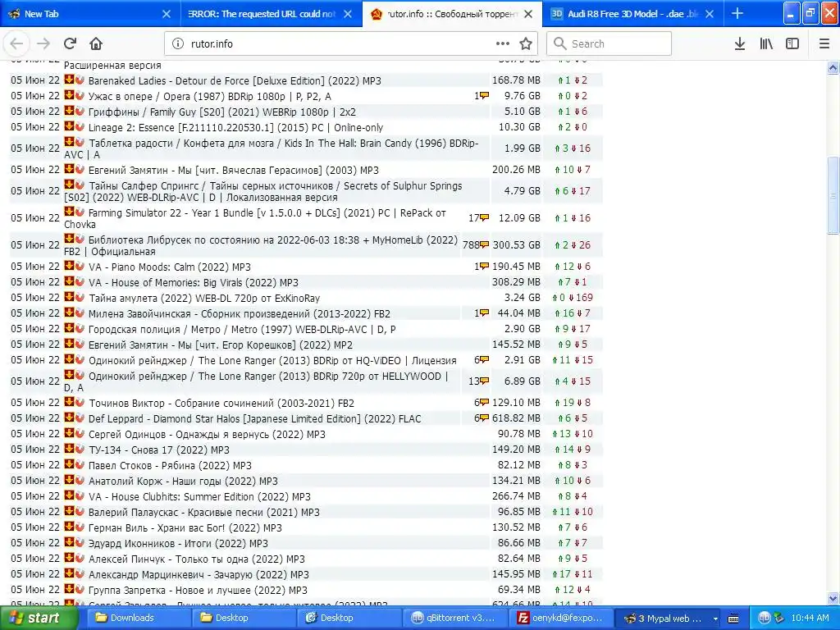
Task: Click the on-screen keyboard tray icon
Action: (x=733, y=619)
